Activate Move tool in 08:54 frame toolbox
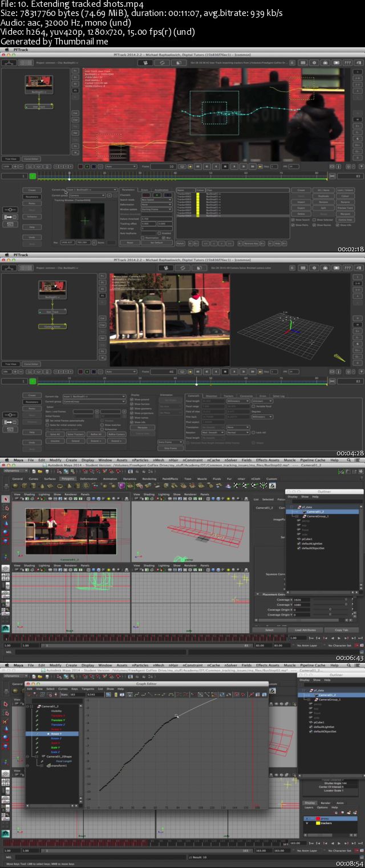Viewport: 365px width, 868px height. coord(5,730)
